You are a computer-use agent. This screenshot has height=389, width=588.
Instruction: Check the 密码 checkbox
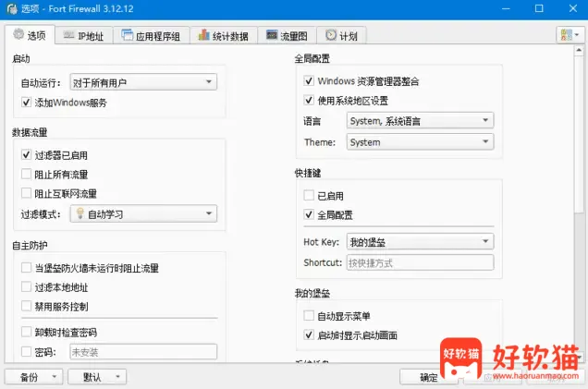click(x=26, y=351)
